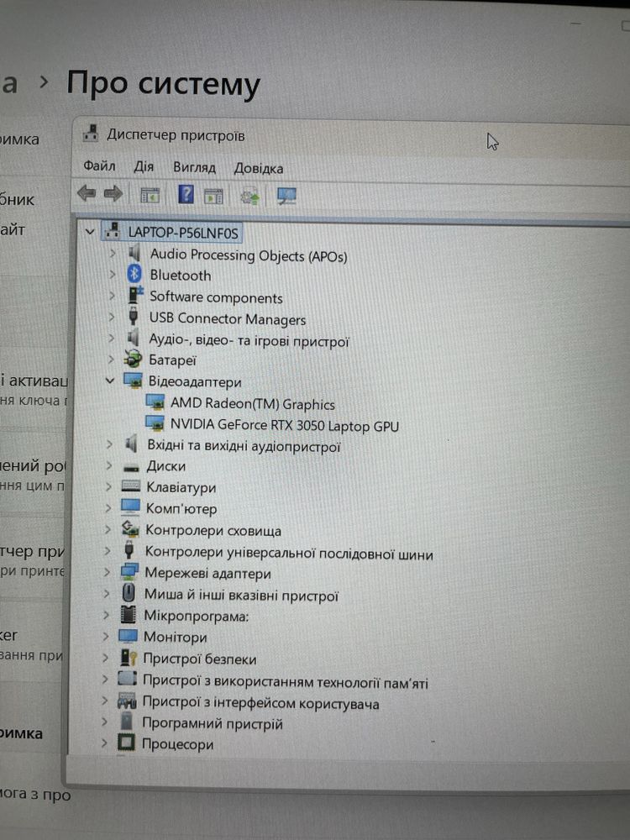This screenshot has width=630, height=840.
Task: Open the Дія menu
Action: pyautogui.click(x=144, y=166)
